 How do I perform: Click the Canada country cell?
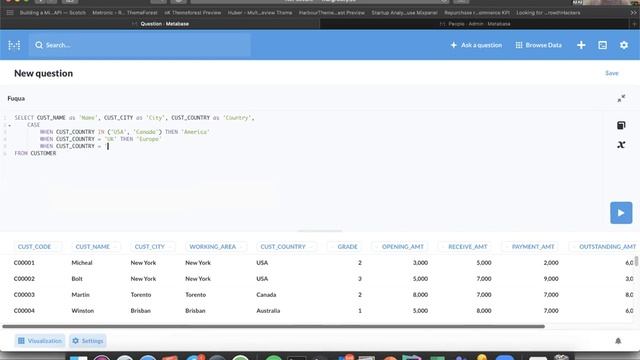(266, 294)
